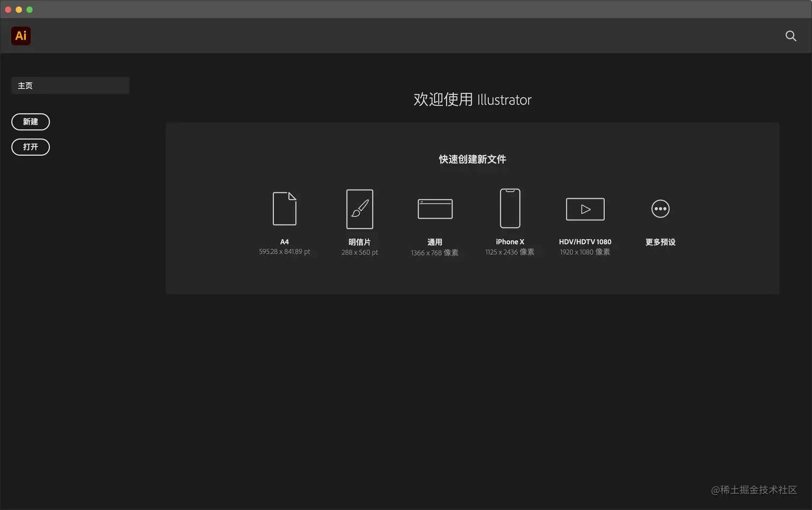Click the 288 x 560 pt size text
The image size is (812, 510).
pyautogui.click(x=360, y=252)
